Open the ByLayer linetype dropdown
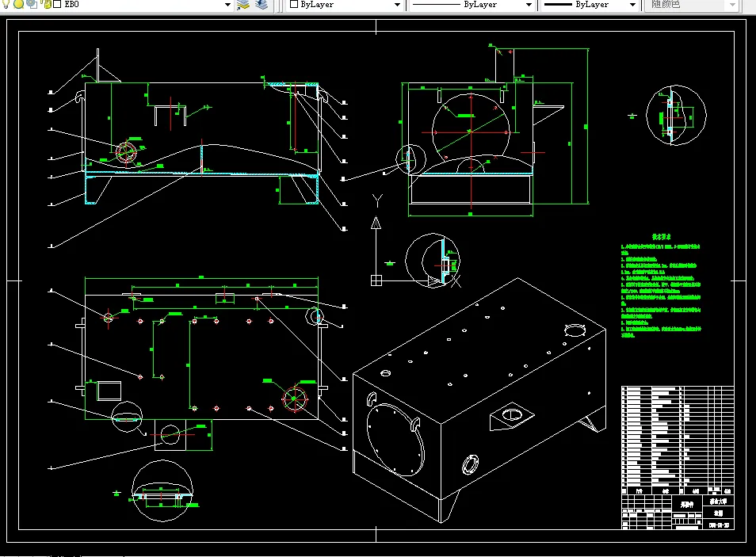The image size is (756, 557). click(529, 4)
